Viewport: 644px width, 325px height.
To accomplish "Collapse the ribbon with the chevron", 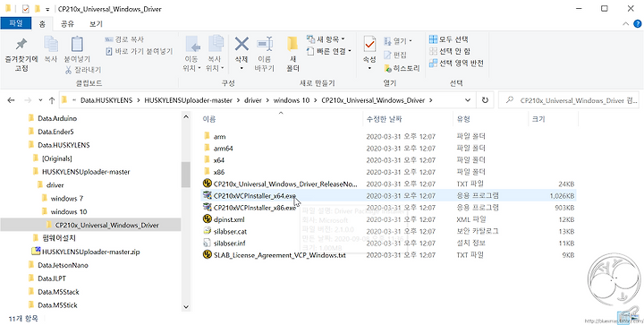I will (x=625, y=24).
